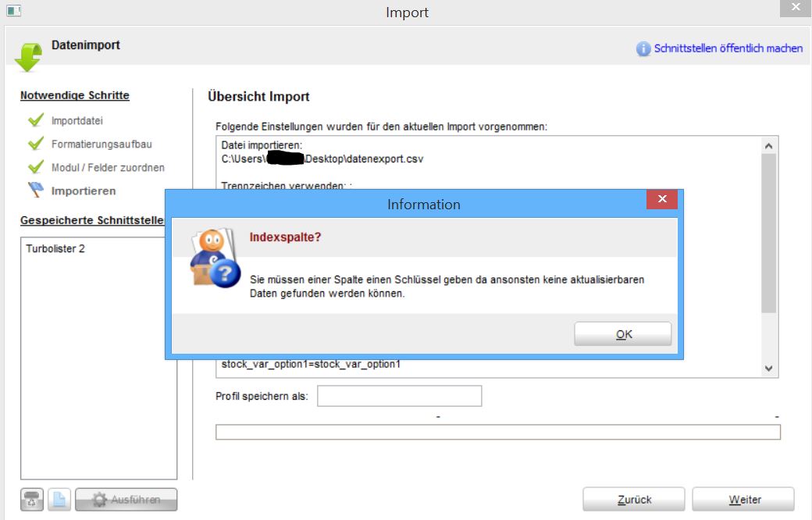Click the Profil speichern als text field
The image size is (812, 520).
(399, 396)
